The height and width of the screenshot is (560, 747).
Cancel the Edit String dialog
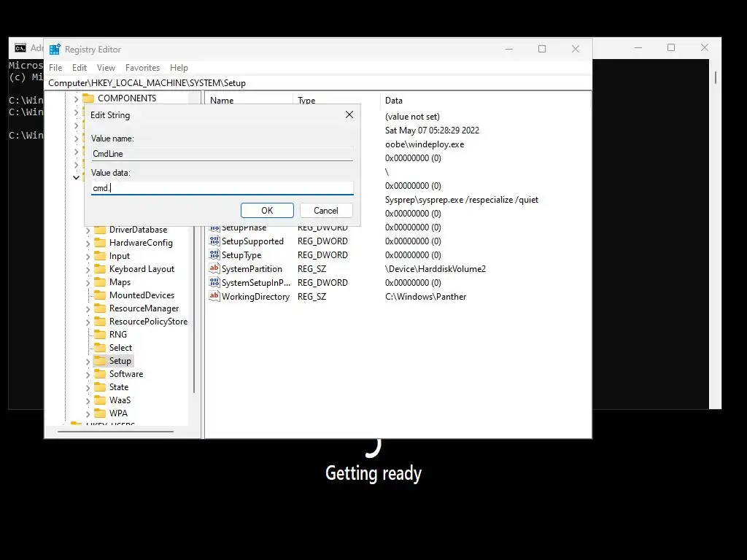[326, 211]
